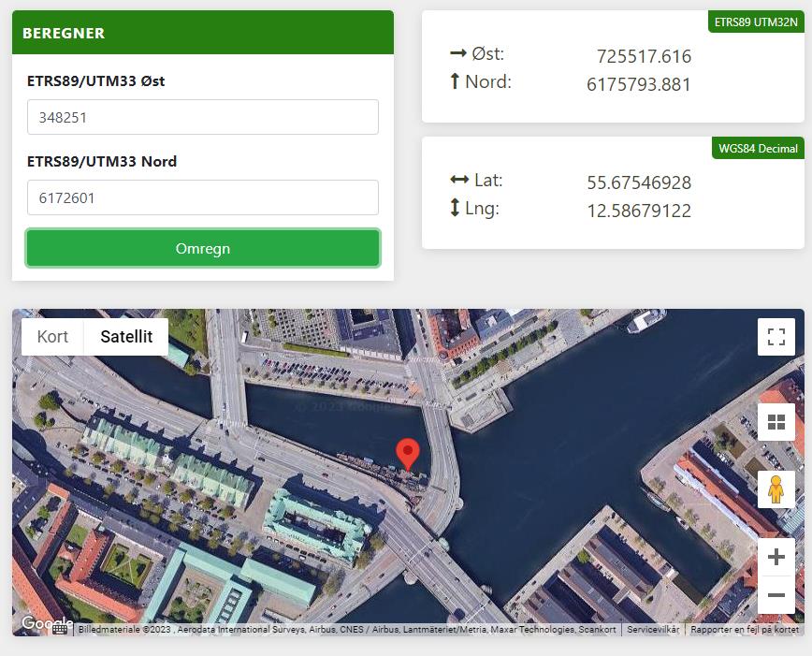
Task: Select the Øst value 725517.616
Action: click(644, 56)
